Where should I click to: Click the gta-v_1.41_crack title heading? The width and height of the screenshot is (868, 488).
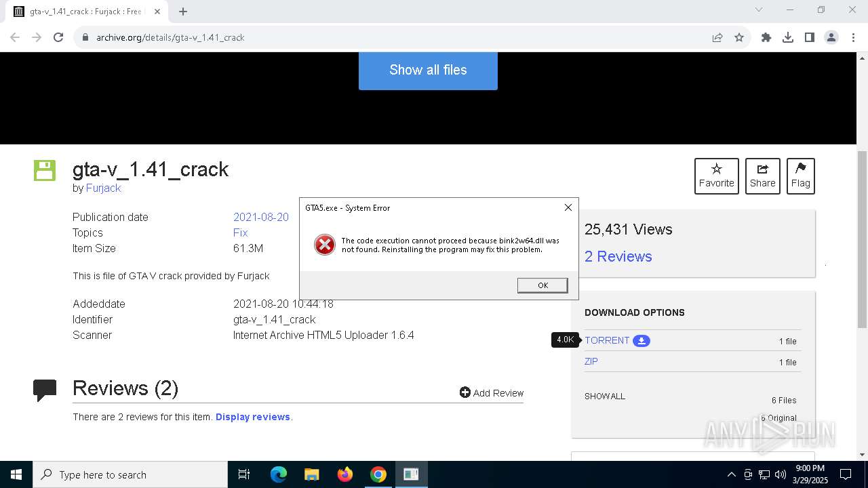click(151, 169)
